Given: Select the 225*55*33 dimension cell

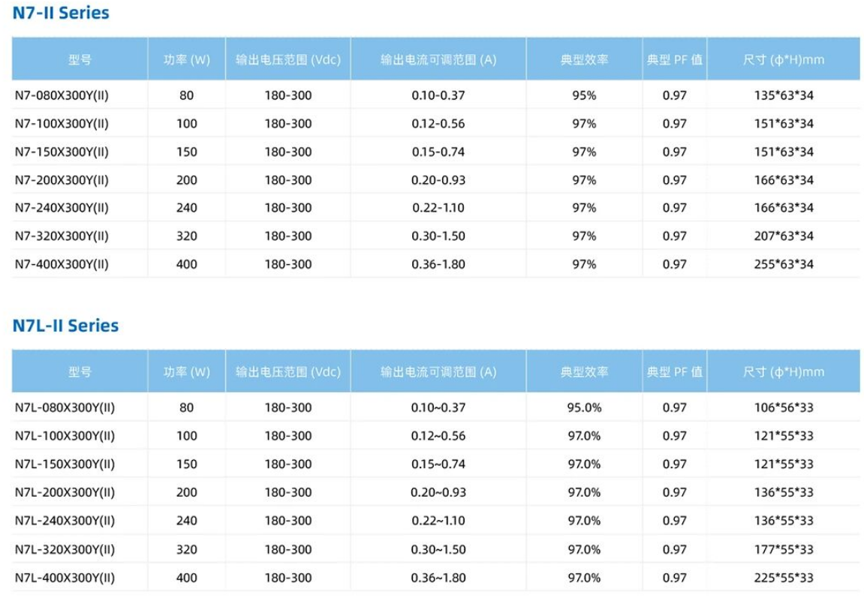Looking at the screenshot, I should tap(784, 578).
